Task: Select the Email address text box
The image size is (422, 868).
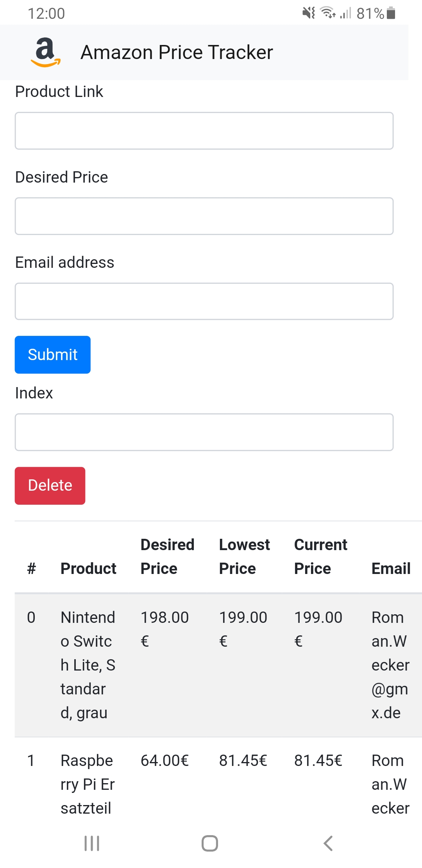Action: click(x=204, y=301)
